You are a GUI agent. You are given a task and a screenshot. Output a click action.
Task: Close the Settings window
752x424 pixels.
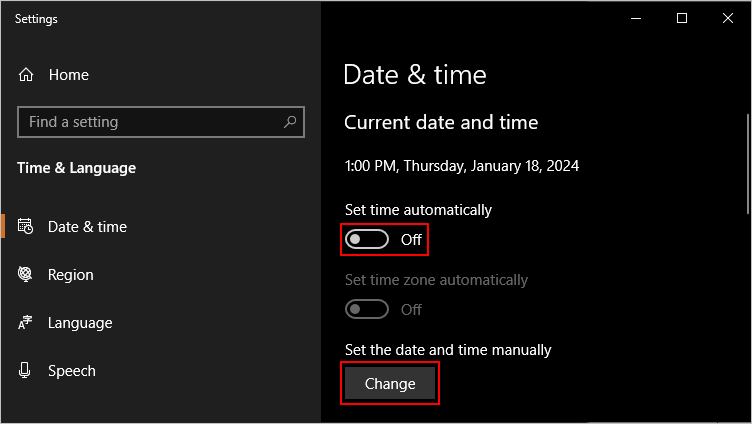coord(729,18)
